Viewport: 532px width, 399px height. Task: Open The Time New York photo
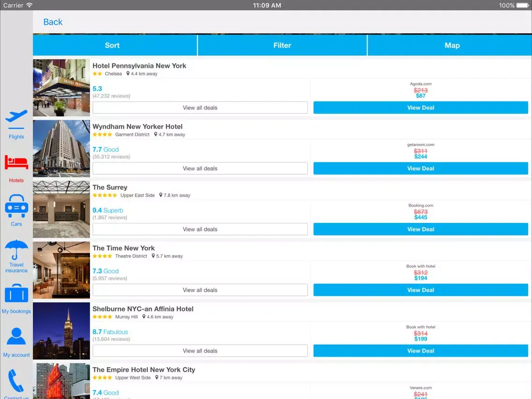(x=61, y=270)
